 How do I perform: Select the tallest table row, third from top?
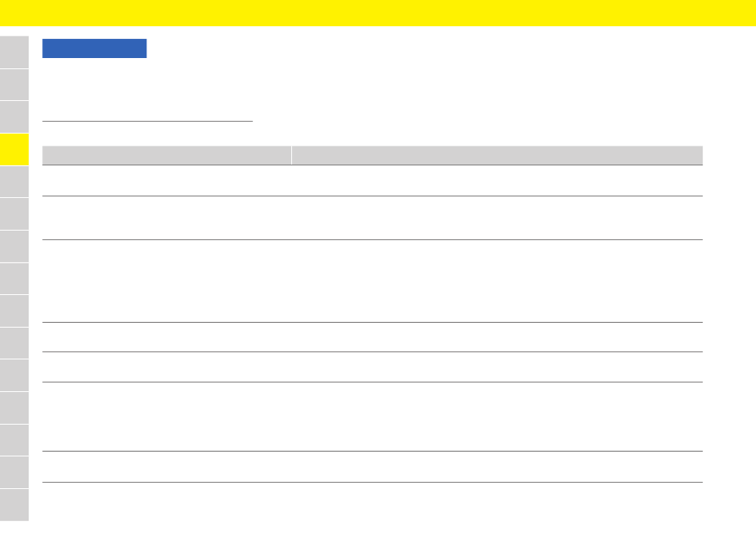click(x=372, y=281)
